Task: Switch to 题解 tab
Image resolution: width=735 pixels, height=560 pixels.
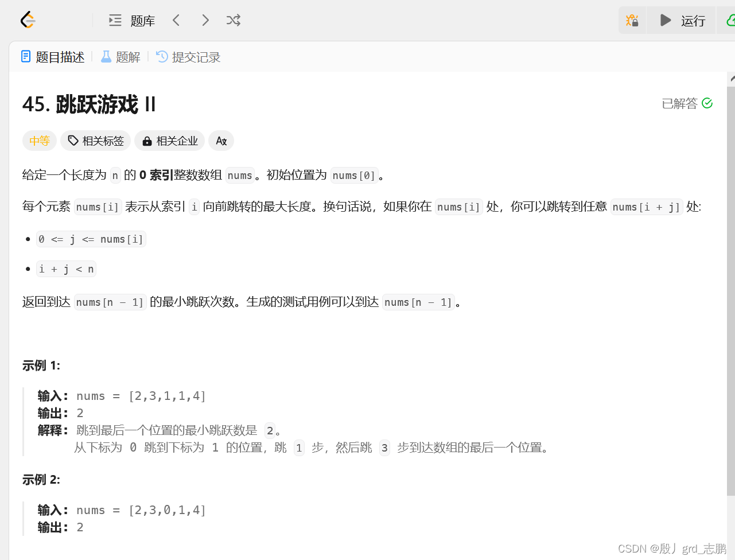Action: [120, 57]
